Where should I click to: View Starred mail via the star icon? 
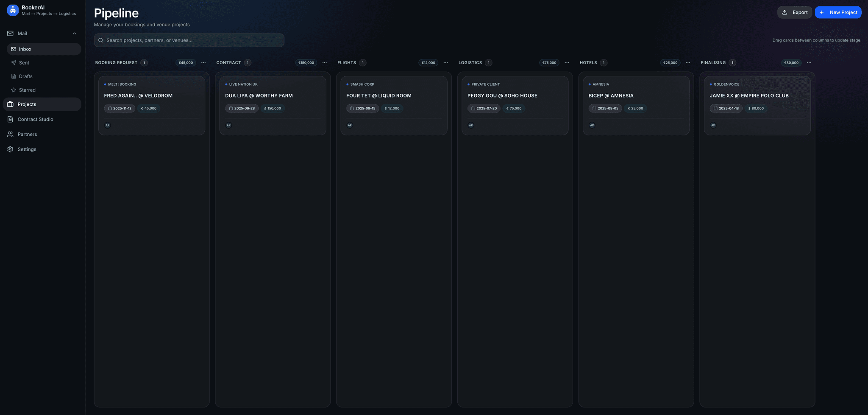point(14,90)
